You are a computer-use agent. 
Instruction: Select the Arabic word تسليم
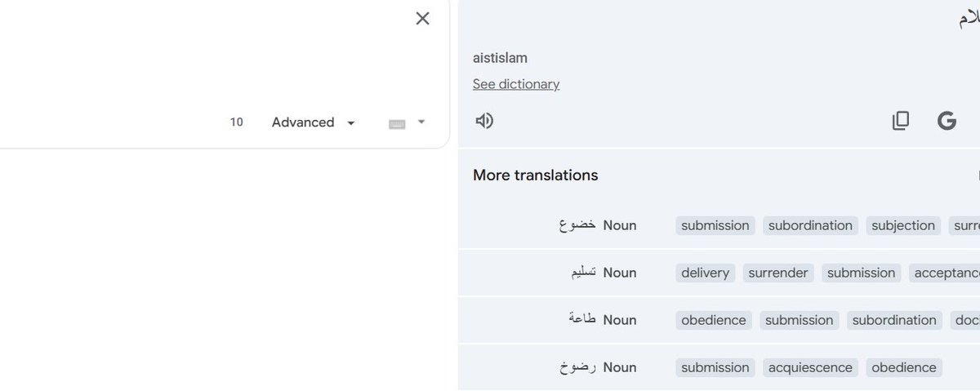coord(583,273)
